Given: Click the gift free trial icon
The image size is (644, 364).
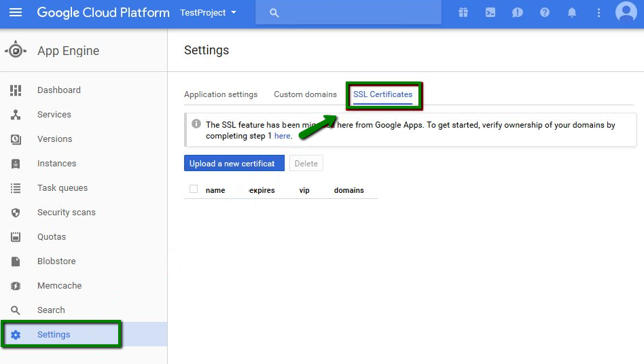Looking at the screenshot, I should point(463,13).
